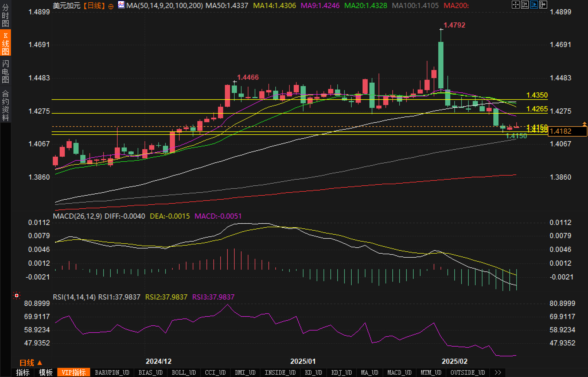Click the MACD(26,12,9) indicator title
This screenshot has width=588, height=377.
pyautogui.click(x=77, y=216)
